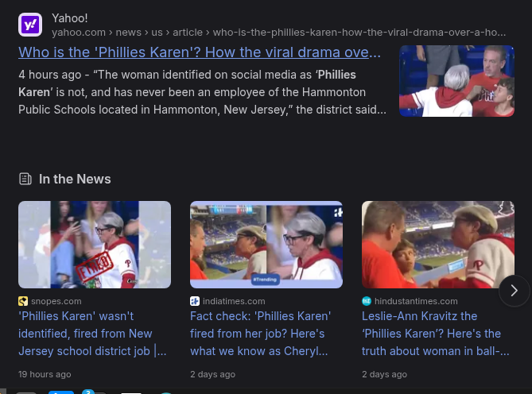532x394 pixels.
Task: Open the hindustantimes.com stadium confrontation thumbnail
Action: (438, 245)
